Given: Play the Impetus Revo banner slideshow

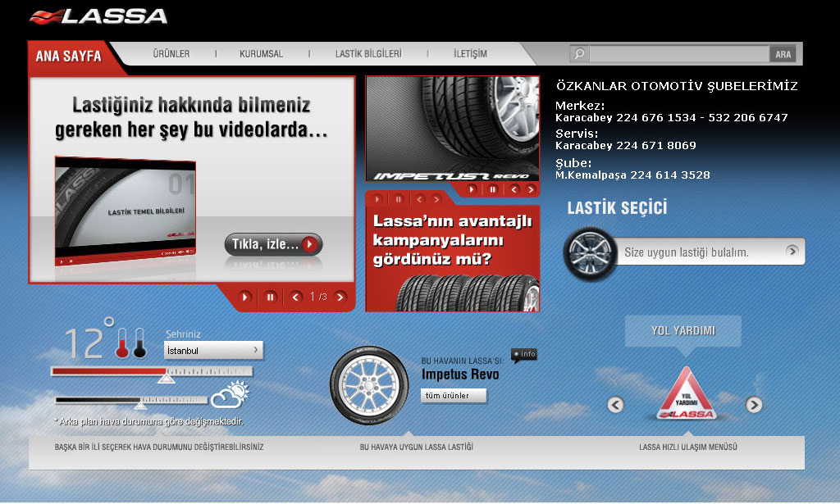Looking at the screenshot, I should point(472,188).
